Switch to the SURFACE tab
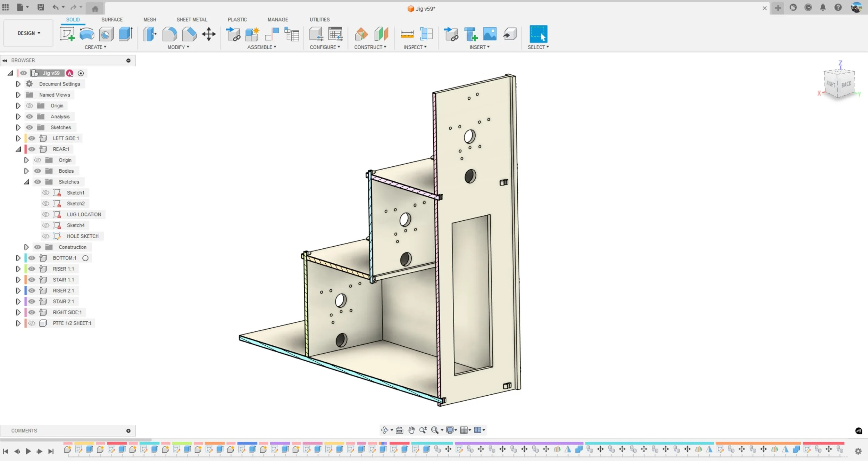 tap(112, 19)
